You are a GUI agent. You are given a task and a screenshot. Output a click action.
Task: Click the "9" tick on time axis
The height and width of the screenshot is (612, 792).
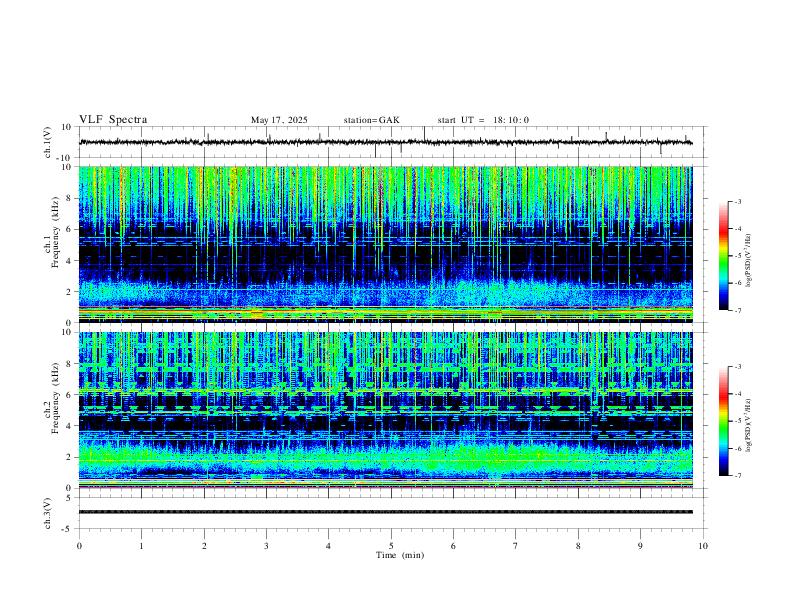[x=640, y=546]
